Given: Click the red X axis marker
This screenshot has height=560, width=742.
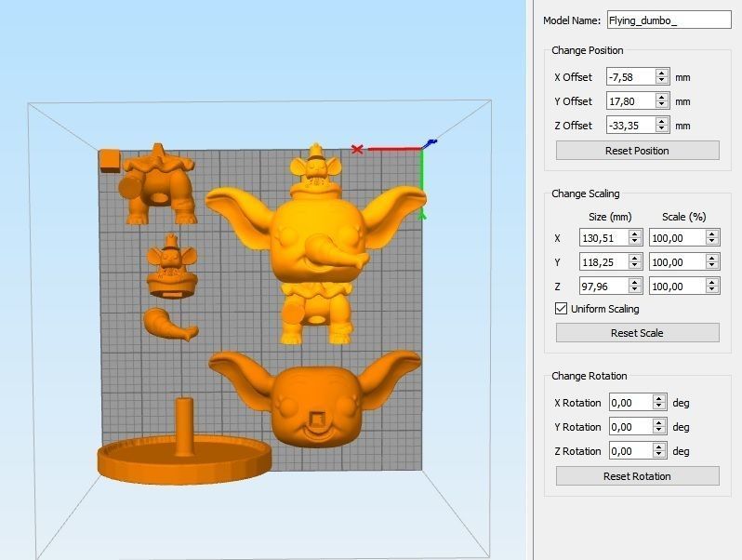Looking at the screenshot, I should [357, 150].
